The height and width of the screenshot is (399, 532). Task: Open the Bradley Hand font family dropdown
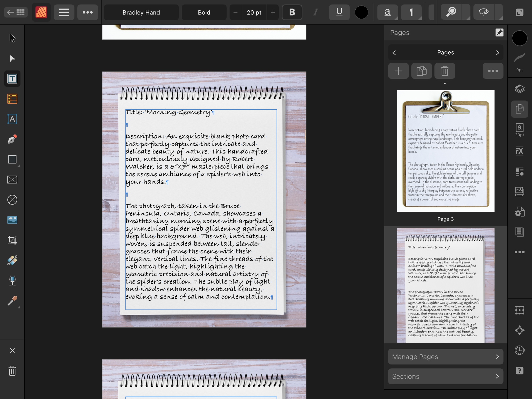141,12
